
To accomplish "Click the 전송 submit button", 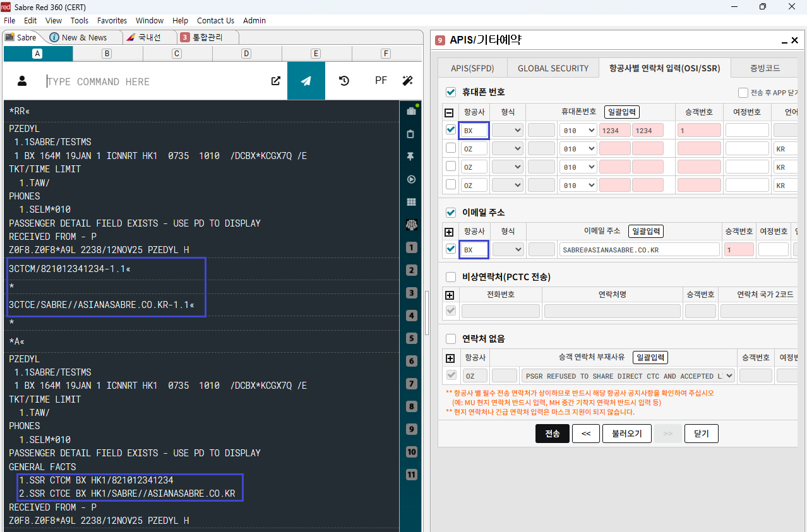I will pyautogui.click(x=552, y=434).
